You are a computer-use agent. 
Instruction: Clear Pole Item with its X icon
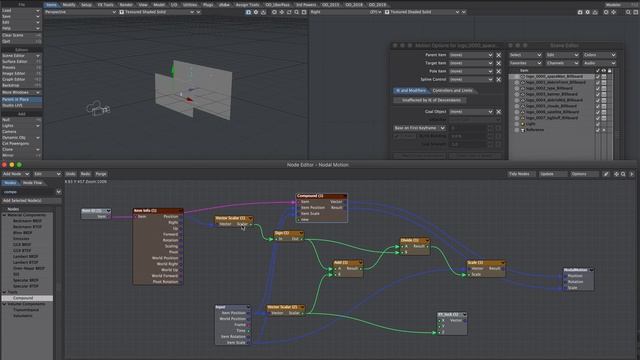498,71
